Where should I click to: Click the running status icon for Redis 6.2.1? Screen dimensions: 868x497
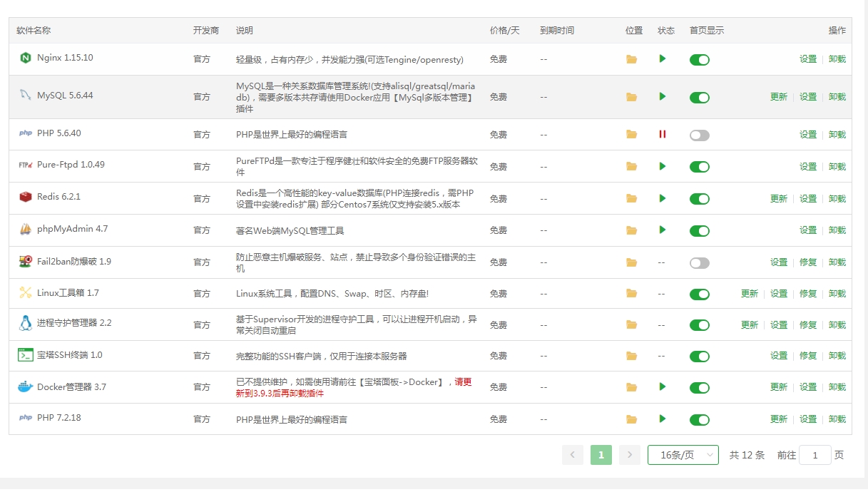[x=663, y=198]
